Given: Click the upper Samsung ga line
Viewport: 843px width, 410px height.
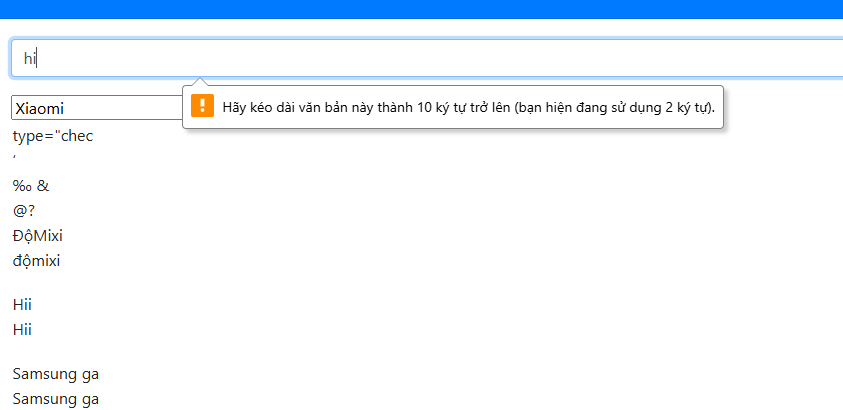Looking at the screenshot, I should pyautogui.click(x=56, y=375).
